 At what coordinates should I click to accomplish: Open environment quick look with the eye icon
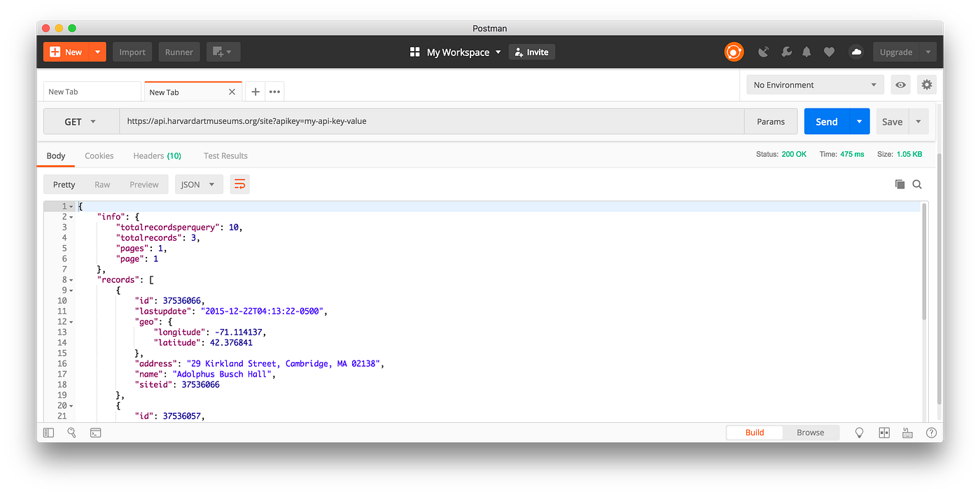pyautogui.click(x=900, y=84)
